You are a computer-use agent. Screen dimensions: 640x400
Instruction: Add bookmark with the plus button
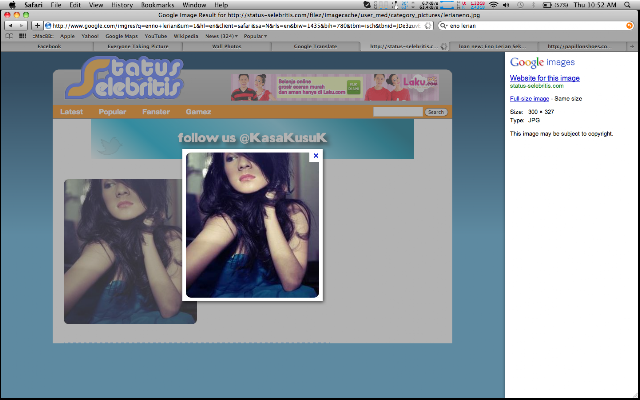(37, 25)
